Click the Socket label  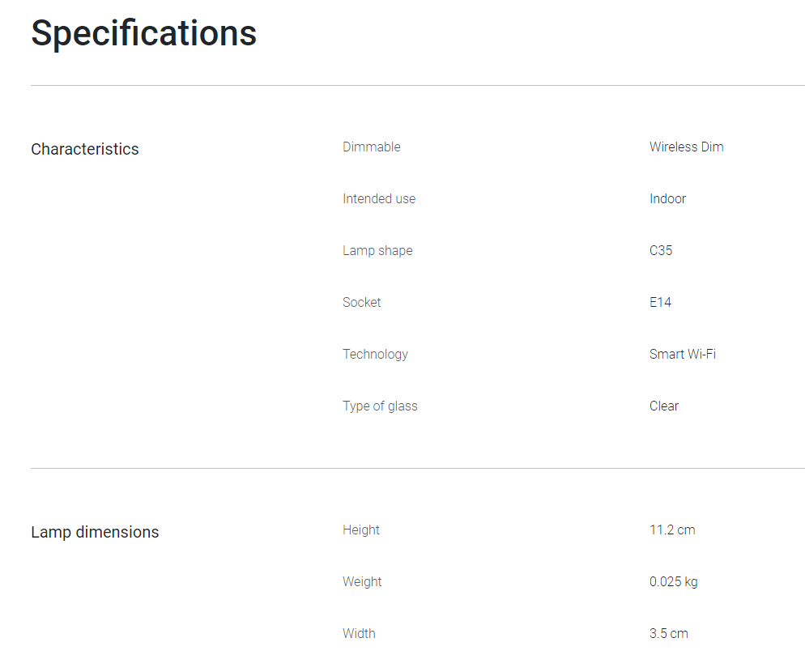pos(361,302)
